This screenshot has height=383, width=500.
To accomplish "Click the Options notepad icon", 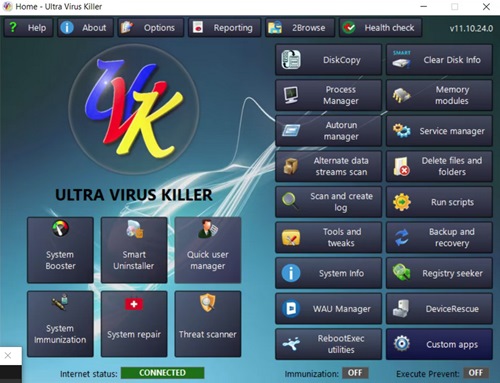I will coord(127,27).
